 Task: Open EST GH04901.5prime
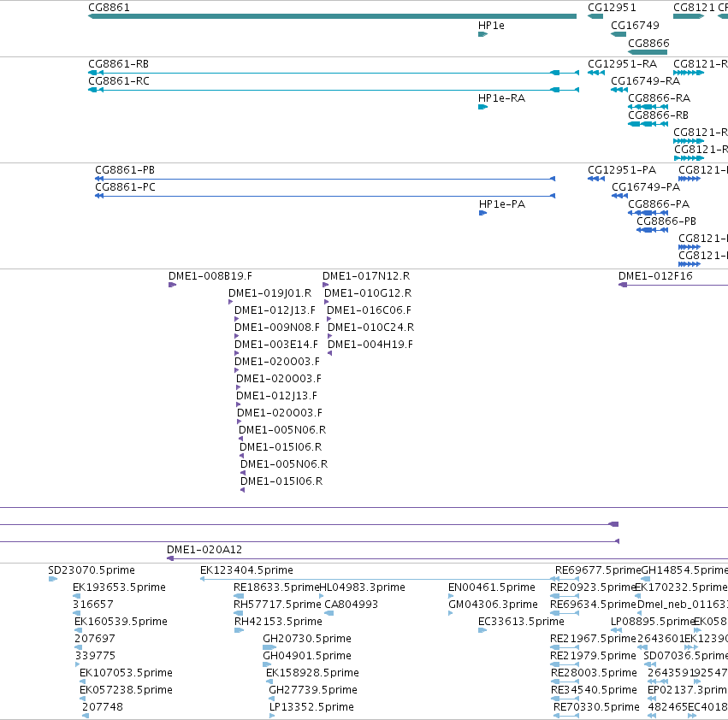267,664
